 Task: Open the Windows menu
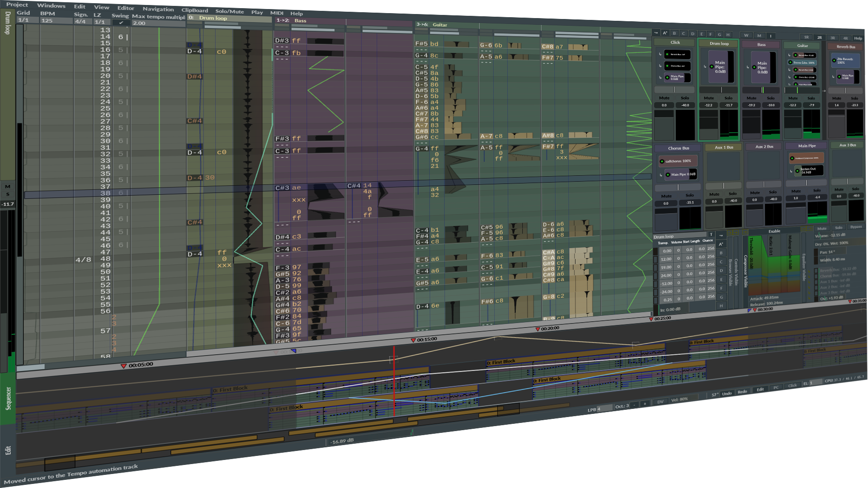[x=51, y=5]
